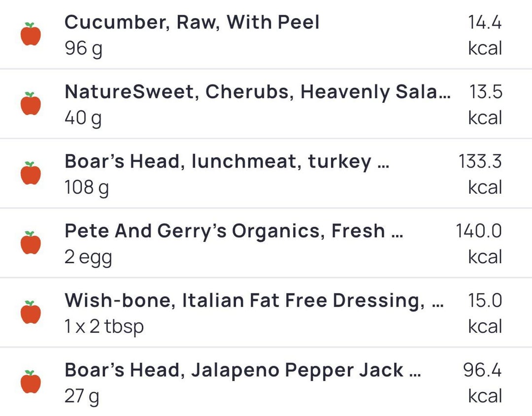Tap the apple icon beside Boar's Head turkey

click(31, 173)
